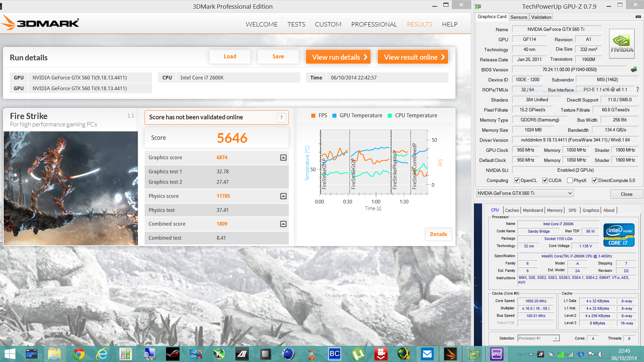Select the RESULTS tab in 3DMark
The image size is (644, 362).
tap(420, 24)
